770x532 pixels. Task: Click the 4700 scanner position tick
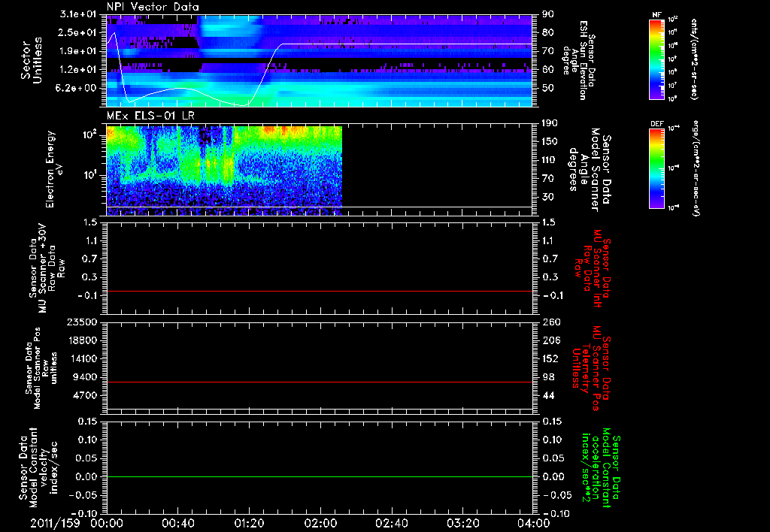click(x=84, y=395)
